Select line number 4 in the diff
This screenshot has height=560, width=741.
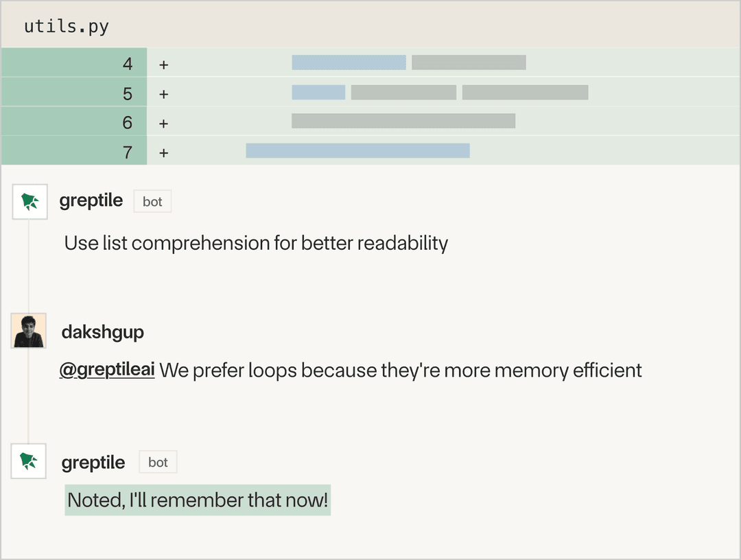click(x=128, y=65)
